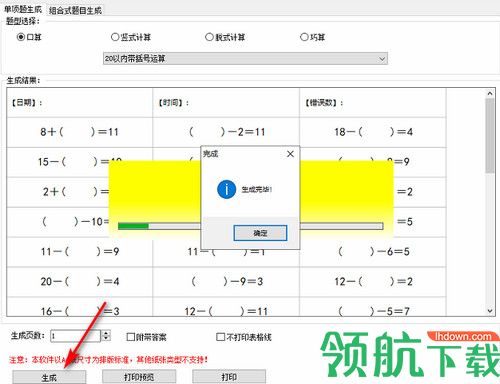The height and width of the screenshot is (384, 500).
Task: Click the 生成完毕! message text
Action: coord(257,190)
